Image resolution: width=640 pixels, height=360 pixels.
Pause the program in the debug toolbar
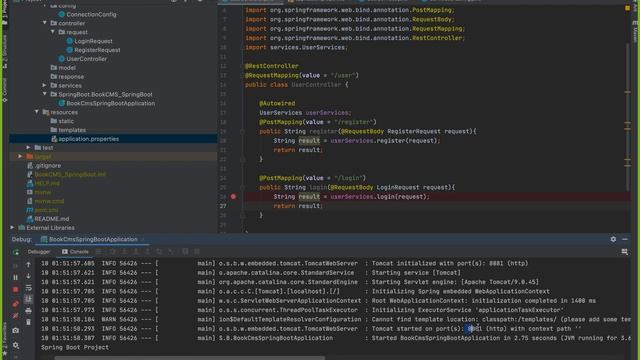pyautogui.click(x=16, y=278)
